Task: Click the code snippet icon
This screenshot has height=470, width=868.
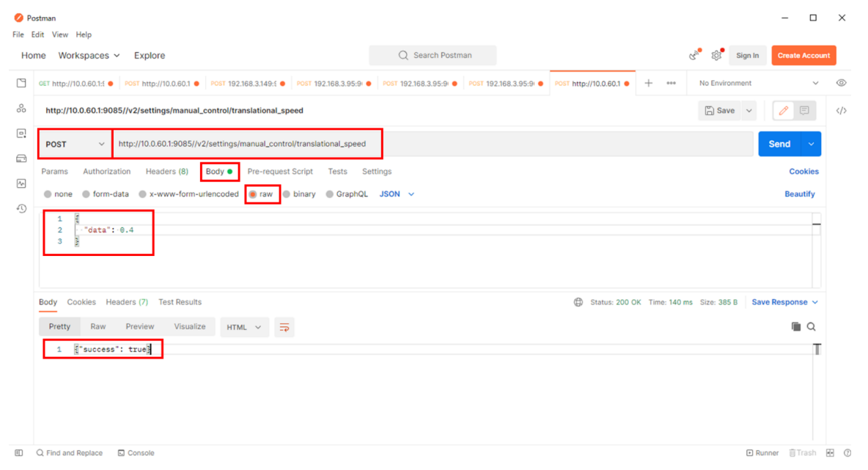Action: (841, 111)
